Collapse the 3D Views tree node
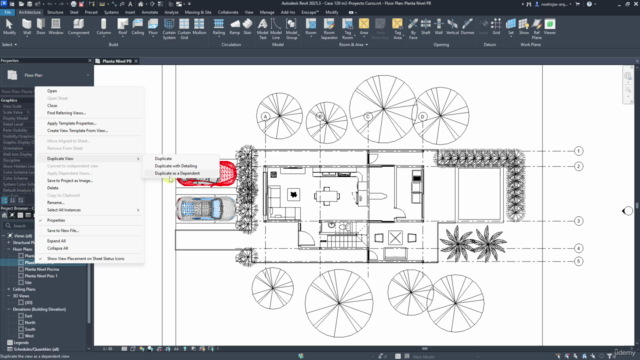Screen dimensions: 640x360 pyautogui.click(x=9, y=296)
